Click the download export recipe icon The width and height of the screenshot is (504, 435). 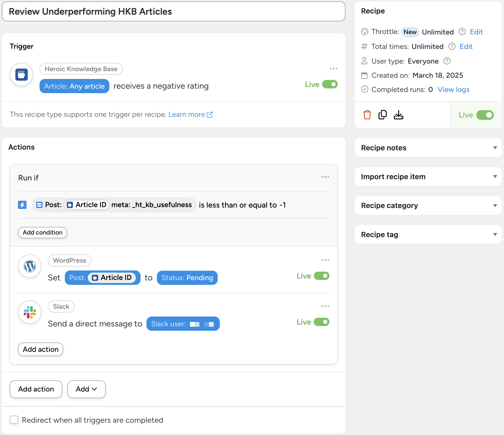pos(398,115)
